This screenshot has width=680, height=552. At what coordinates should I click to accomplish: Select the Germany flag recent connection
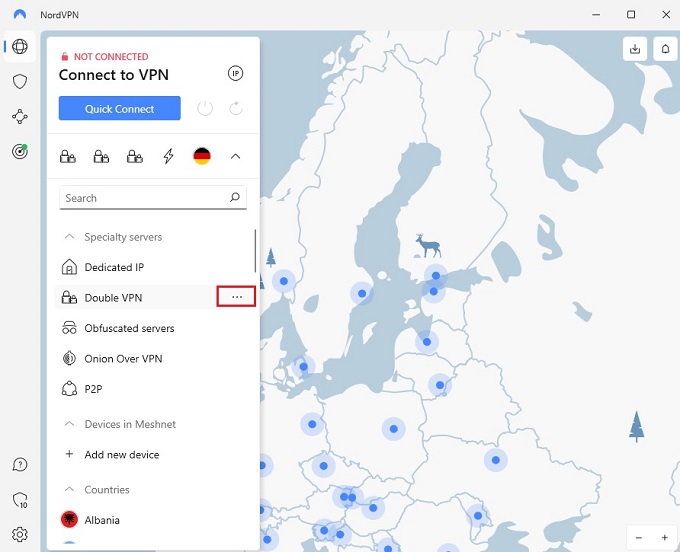pos(202,156)
